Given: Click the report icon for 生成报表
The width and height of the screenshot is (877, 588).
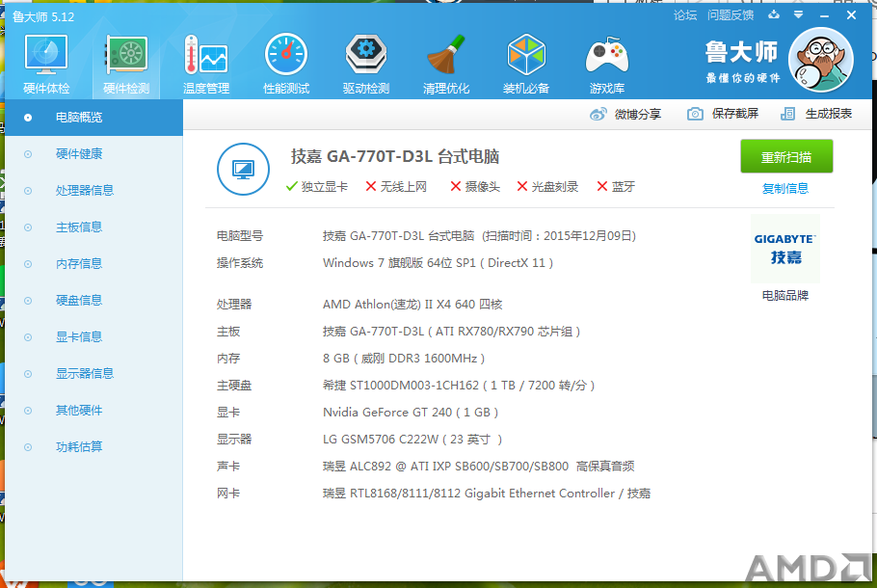Looking at the screenshot, I should coord(787,114).
